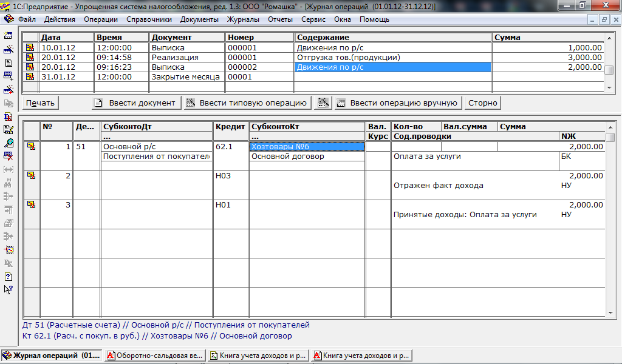The image size is (622, 364).
Task: Click the context help cursor icon
Action: (9, 289)
